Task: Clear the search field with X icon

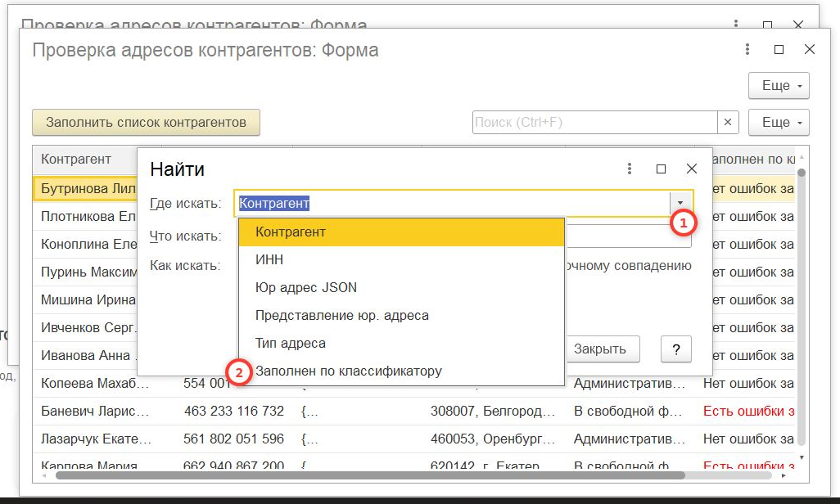Action: pos(728,123)
